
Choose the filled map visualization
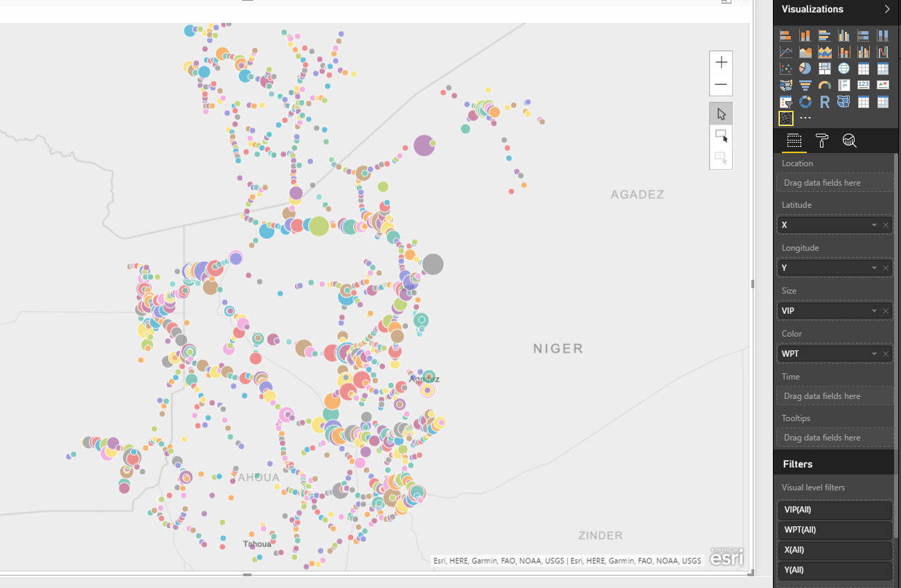[785, 85]
